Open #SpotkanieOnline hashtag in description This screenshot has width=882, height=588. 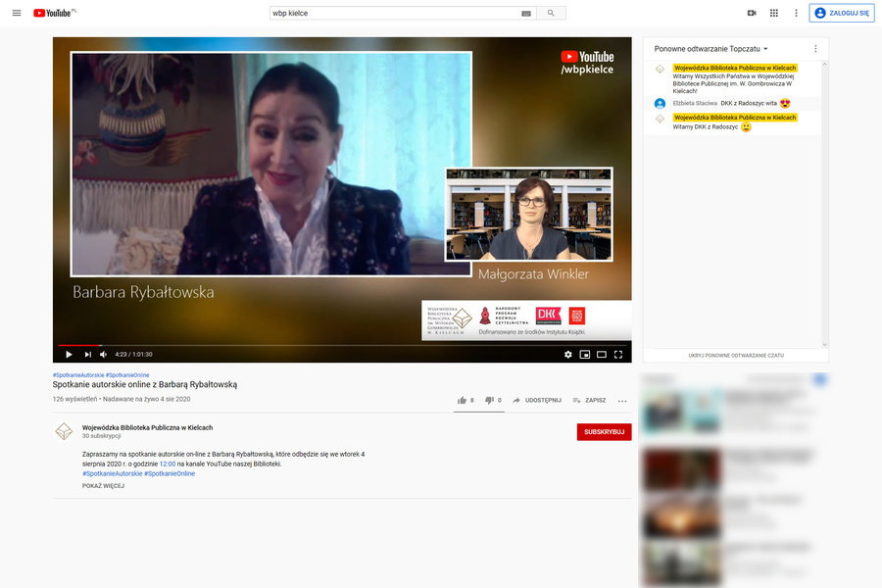[x=170, y=473]
